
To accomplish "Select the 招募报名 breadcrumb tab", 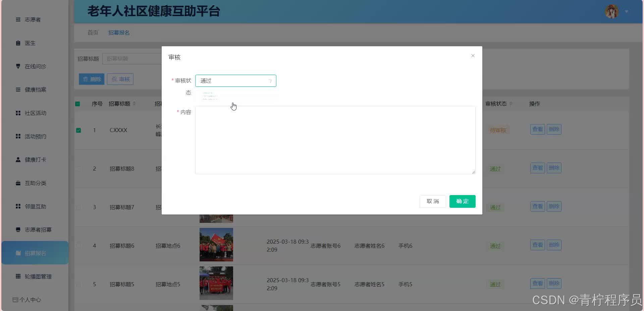I will click(x=119, y=33).
